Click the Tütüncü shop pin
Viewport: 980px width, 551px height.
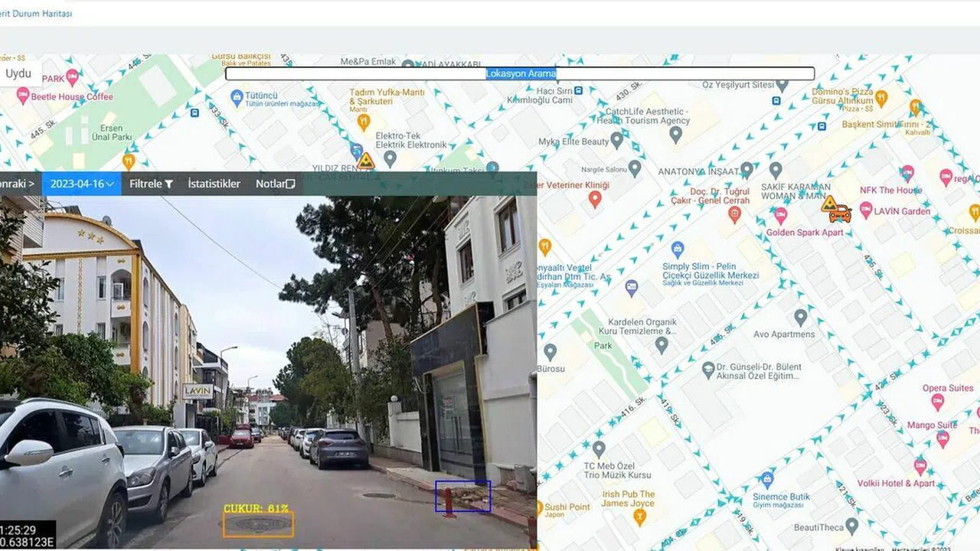[x=237, y=97]
